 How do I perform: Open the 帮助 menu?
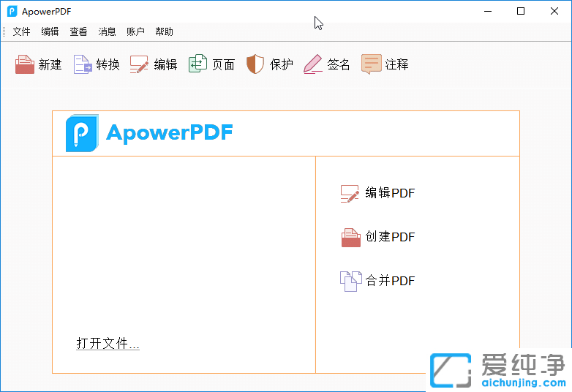(164, 31)
